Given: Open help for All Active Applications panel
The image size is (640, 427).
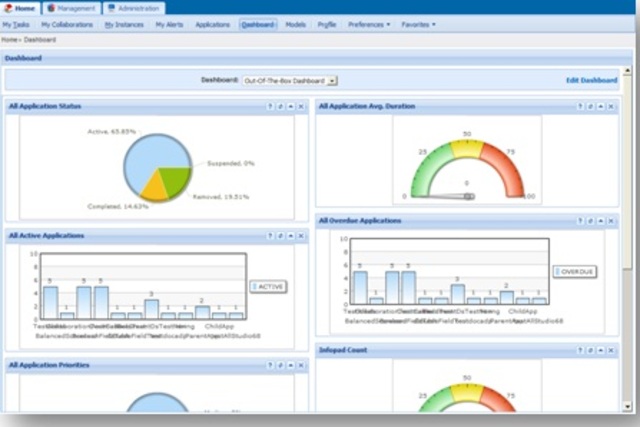Looking at the screenshot, I should tap(270, 236).
